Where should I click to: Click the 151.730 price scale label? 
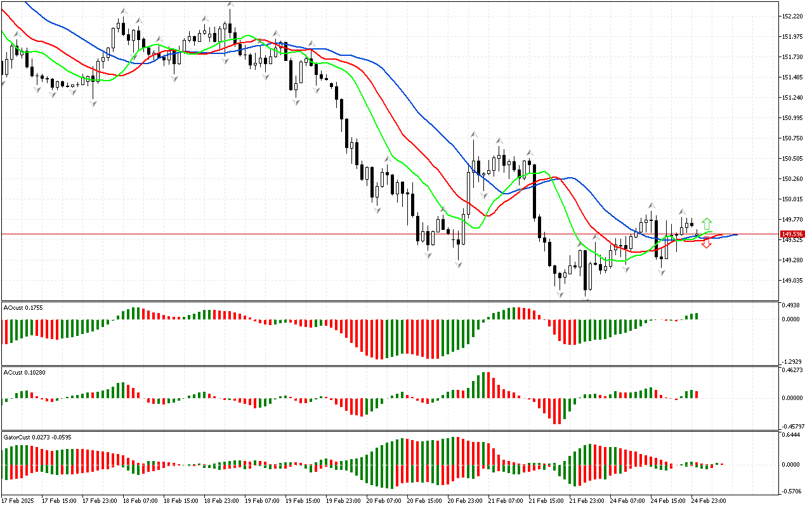tap(793, 57)
